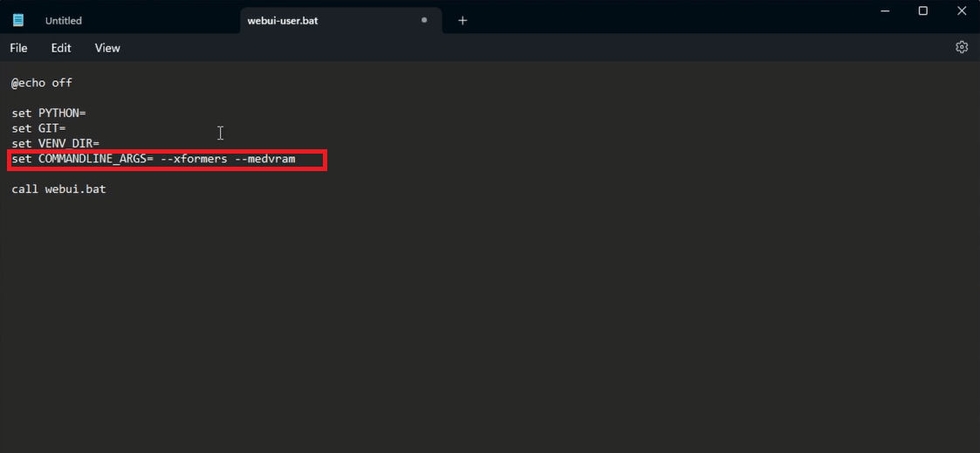Minimize the Notepad window
The image size is (980, 453).
pos(884,10)
